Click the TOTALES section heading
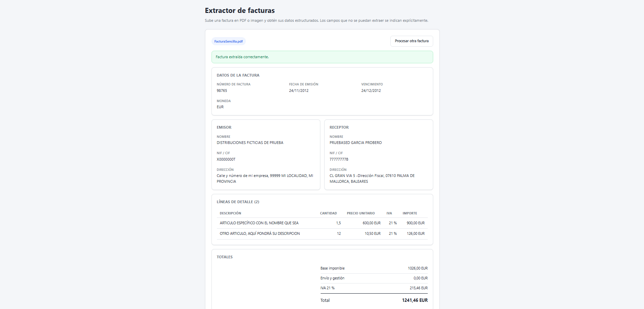Screen dimensions: 644x309 click(224, 257)
